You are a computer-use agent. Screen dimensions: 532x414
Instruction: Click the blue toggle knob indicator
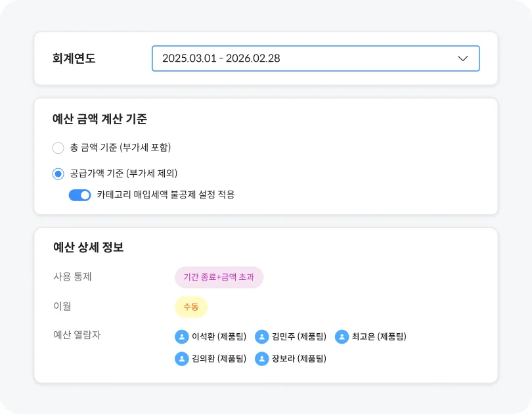(x=84, y=195)
